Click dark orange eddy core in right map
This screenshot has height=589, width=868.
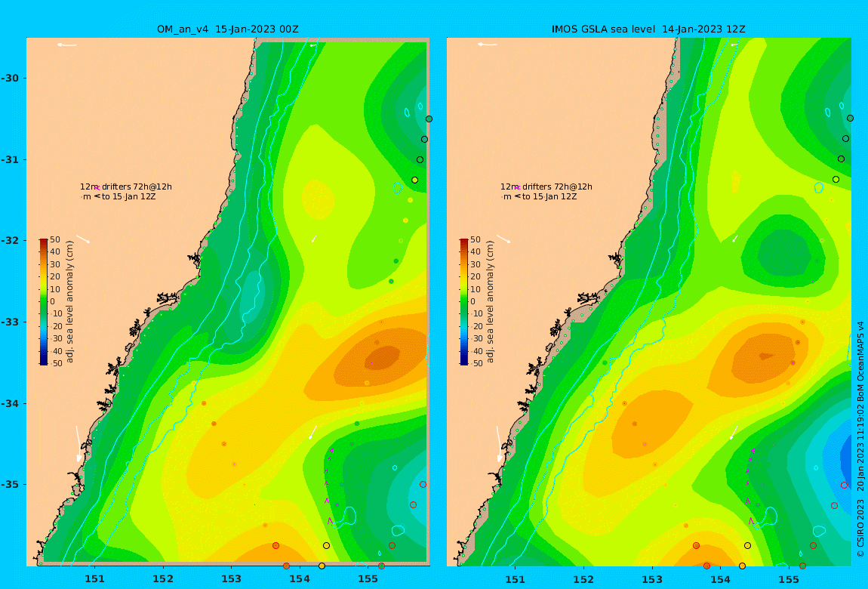tap(767, 356)
